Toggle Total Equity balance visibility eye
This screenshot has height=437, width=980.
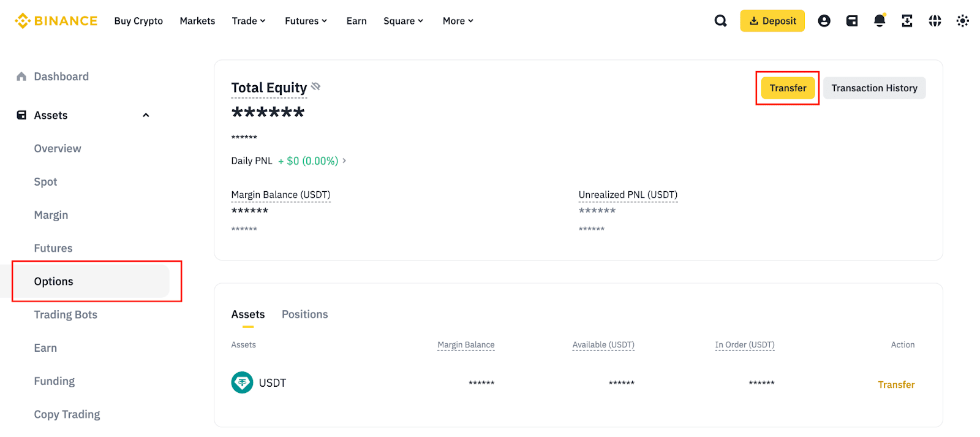click(316, 86)
